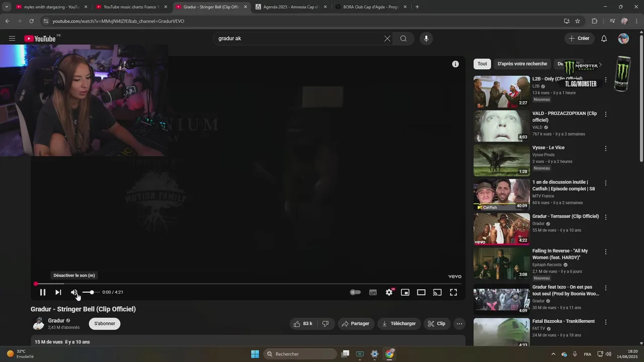Open the player settings gear
The image size is (644, 362).
(389, 292)
